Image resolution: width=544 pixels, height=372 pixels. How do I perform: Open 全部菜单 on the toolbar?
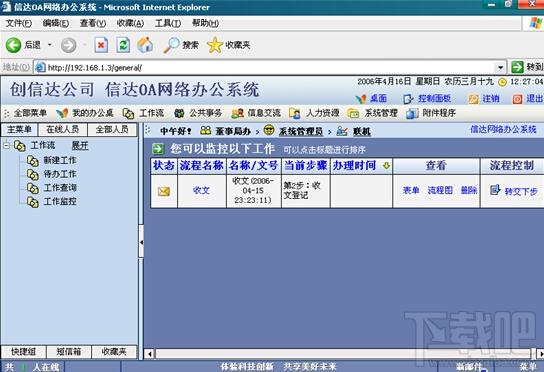point(30,113)
